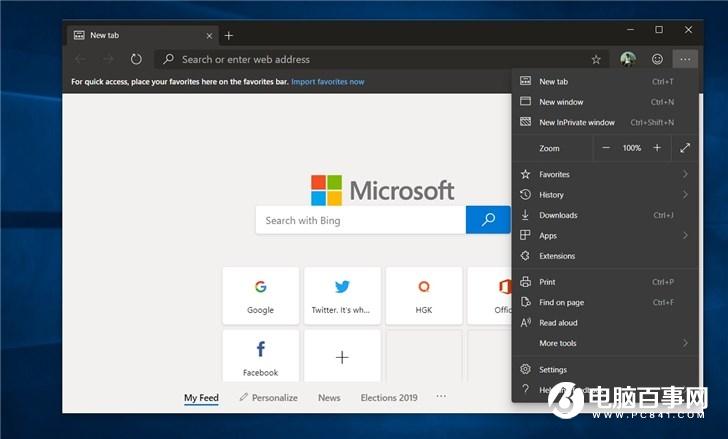Image resolution: width=728 pixels, height=439 pixels.
Task: Click the Search with Bing box
Action: pos(361,220)
